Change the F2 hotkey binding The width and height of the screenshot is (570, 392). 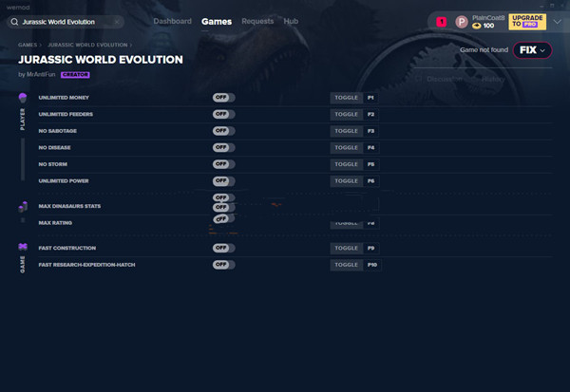point(370,115)
